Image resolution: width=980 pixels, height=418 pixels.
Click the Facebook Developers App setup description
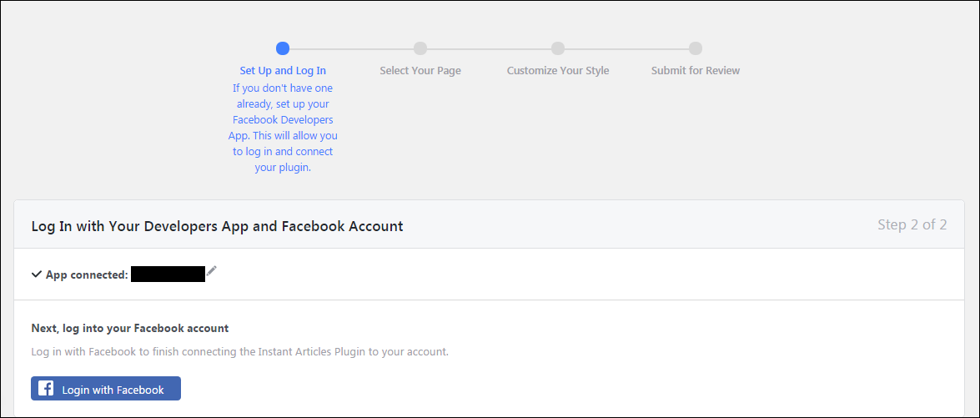click(x=283, y=128)
